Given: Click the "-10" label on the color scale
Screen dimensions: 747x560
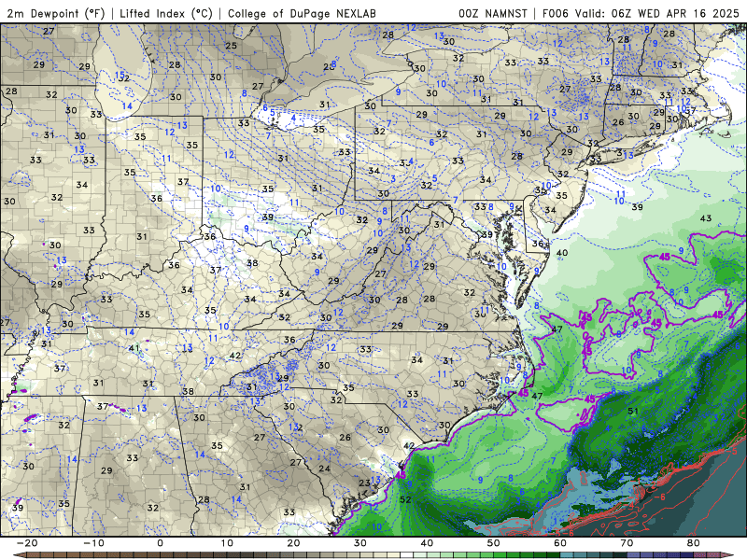Looking at the screenshot, I should [x=93, y=543].
